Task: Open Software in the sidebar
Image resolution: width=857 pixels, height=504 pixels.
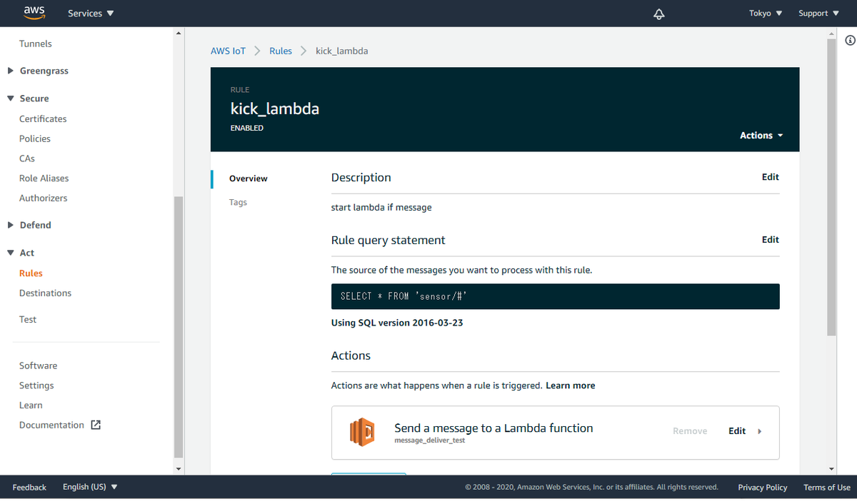Action: coord(39,366)
